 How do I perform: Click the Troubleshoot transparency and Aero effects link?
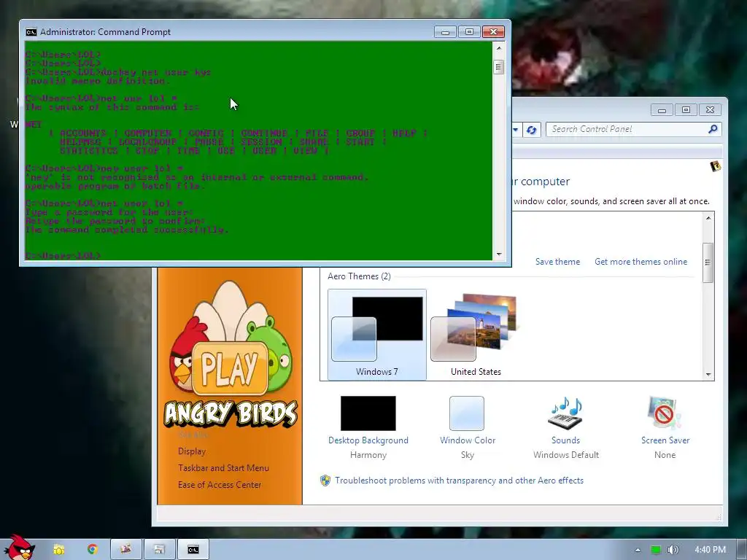click(x=459, y=481)
